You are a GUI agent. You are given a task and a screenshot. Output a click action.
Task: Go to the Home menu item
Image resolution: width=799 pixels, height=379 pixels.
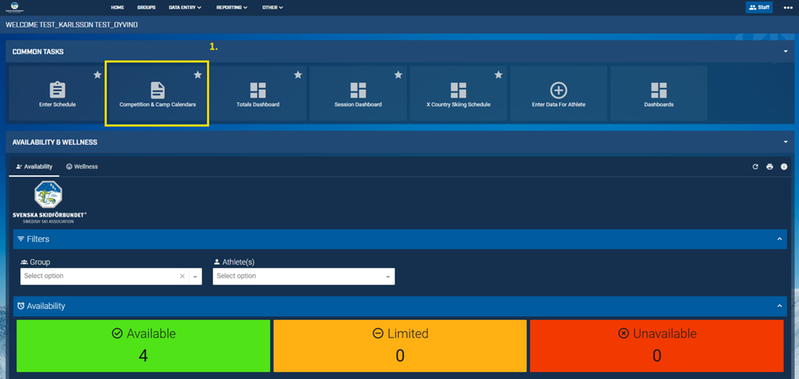tap(117, 8)
